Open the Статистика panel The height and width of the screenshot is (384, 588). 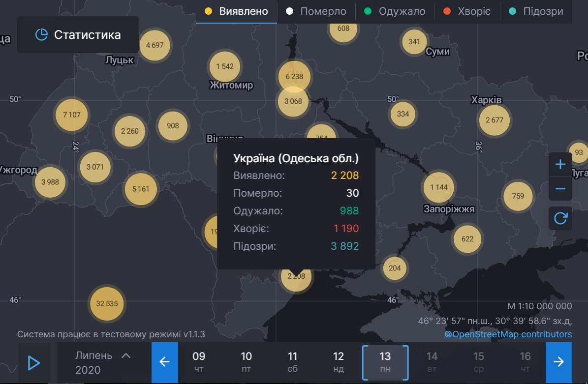point(78,35)
